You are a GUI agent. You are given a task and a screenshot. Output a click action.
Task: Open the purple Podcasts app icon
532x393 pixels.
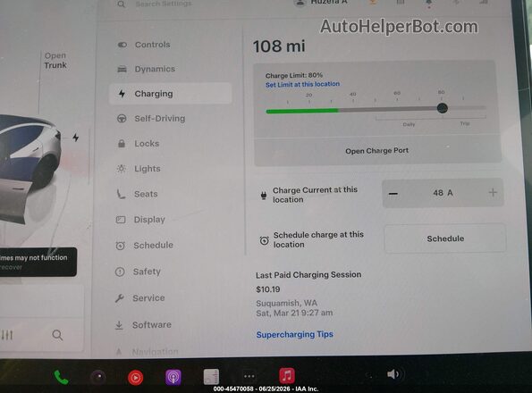[173, 377]
